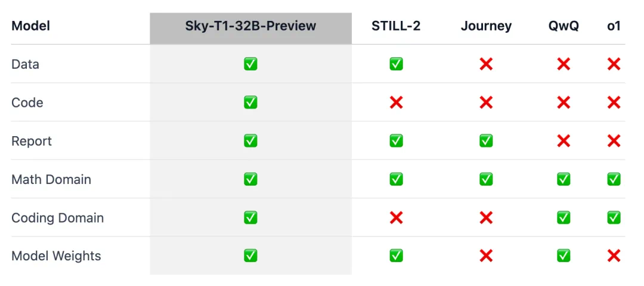The height and width of the screenshot is (286, 644).
Task: Click the Math Domain row label
Action: pyautogui.click(x=51, y=179)
